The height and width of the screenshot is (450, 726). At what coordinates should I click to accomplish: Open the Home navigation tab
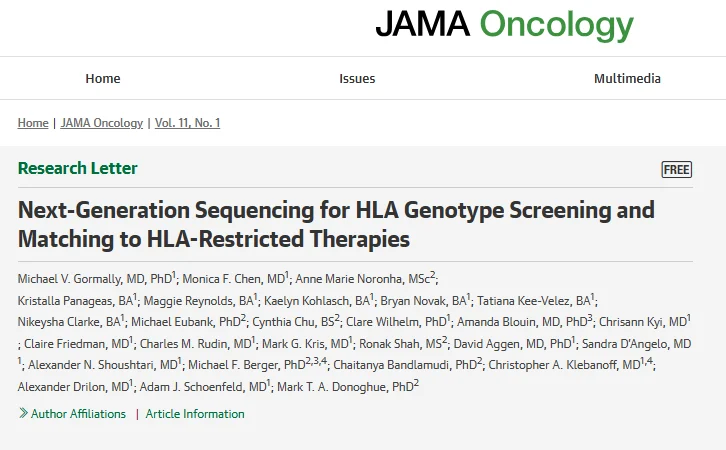103,79
